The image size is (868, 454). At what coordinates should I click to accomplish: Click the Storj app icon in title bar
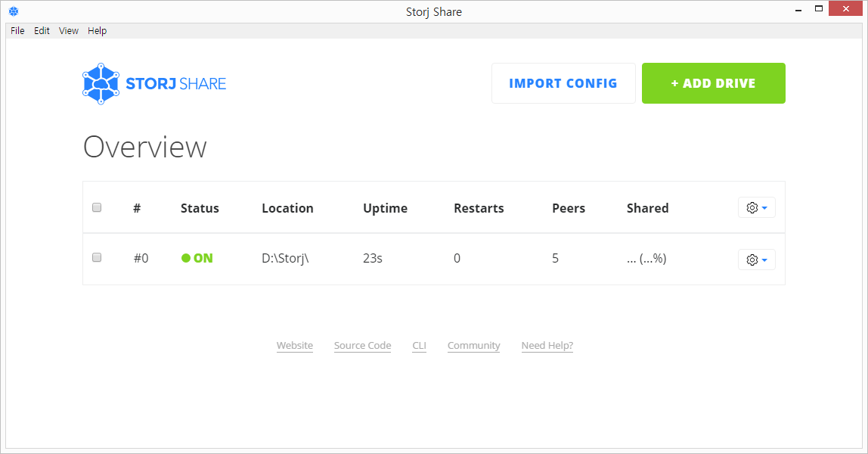point(14,11)
